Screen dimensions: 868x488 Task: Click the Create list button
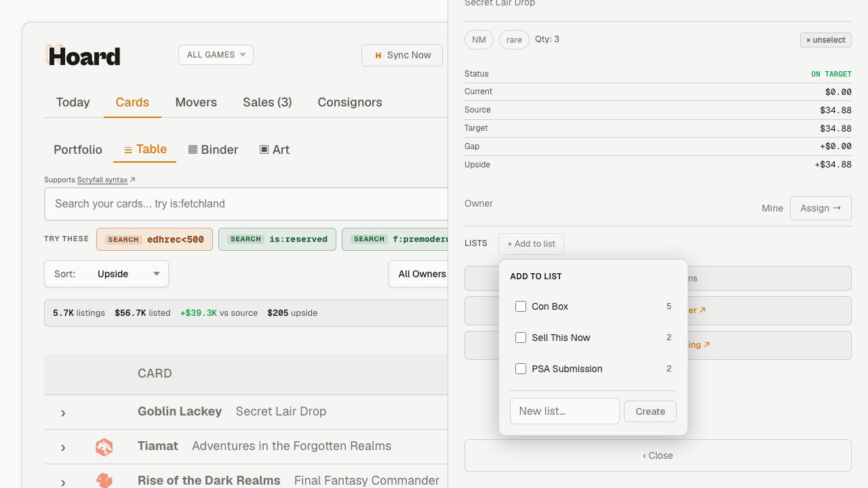[x=650, y=411]
